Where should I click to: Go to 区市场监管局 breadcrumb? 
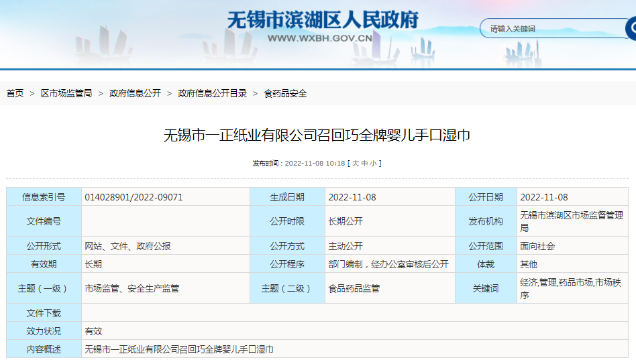point(66,93)
